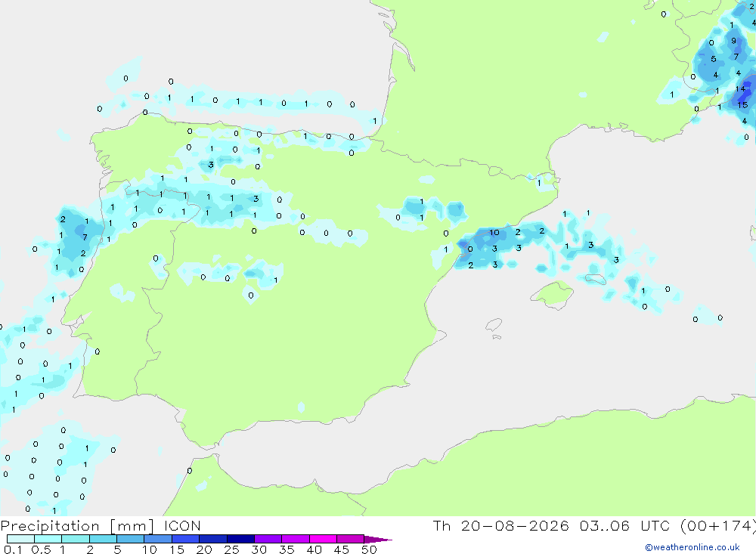Click the map precipitation value "15"

click(x=742, y=104)
